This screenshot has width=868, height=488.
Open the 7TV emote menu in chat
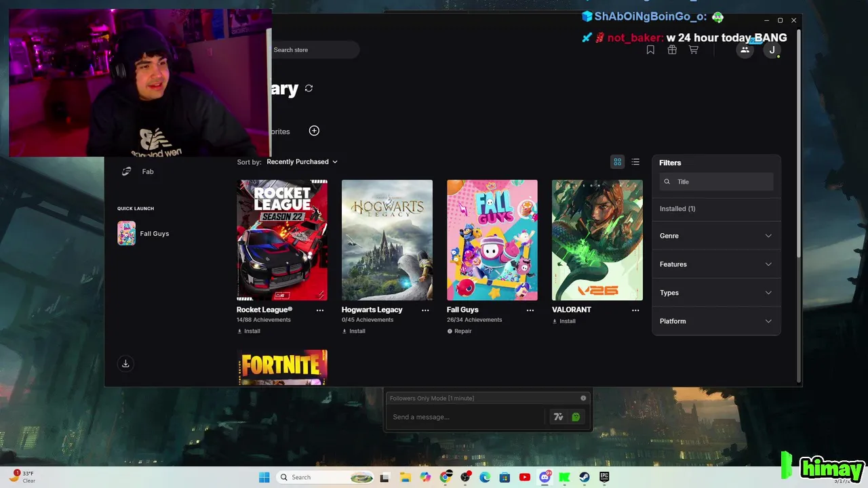click(558, 417)
